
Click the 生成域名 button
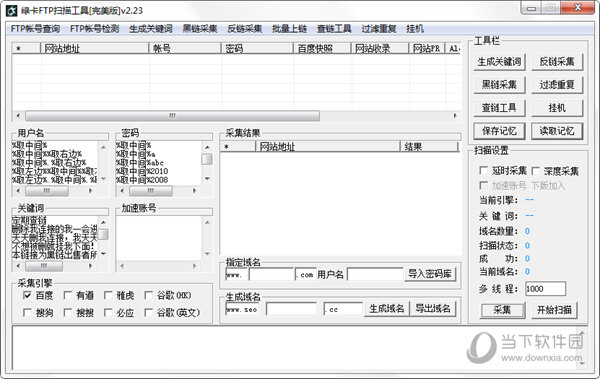point(386,309)
